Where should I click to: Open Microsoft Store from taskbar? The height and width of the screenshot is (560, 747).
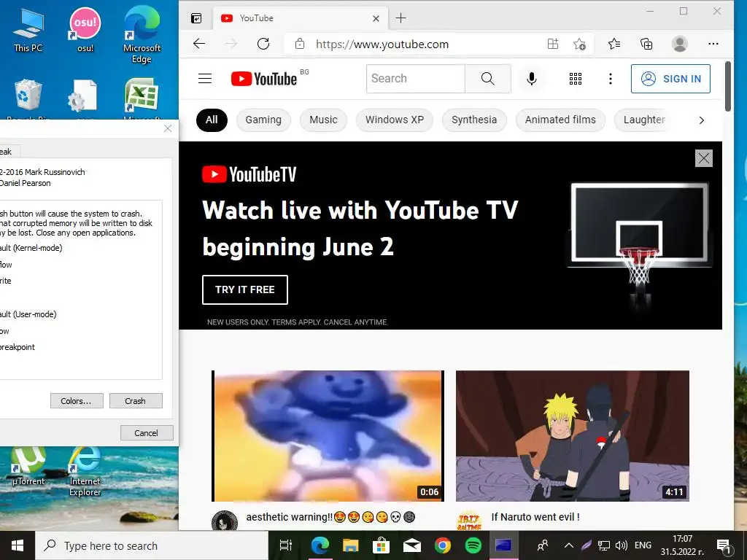(x=381, y=545)
